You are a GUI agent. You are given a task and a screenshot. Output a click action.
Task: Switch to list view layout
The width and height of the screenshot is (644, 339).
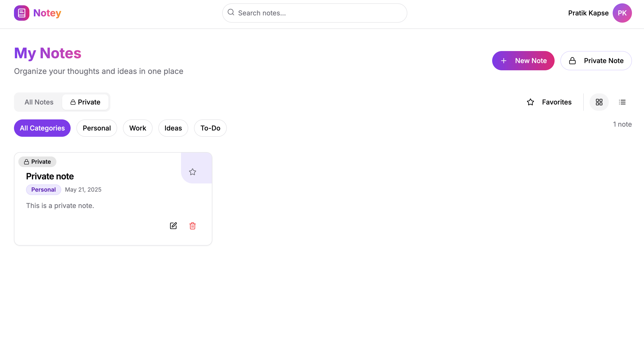[622, 102]
